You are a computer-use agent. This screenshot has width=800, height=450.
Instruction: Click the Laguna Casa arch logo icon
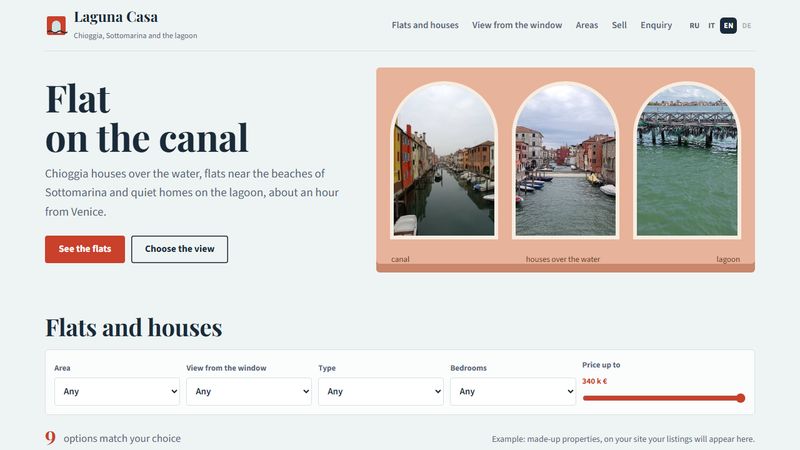57,25
